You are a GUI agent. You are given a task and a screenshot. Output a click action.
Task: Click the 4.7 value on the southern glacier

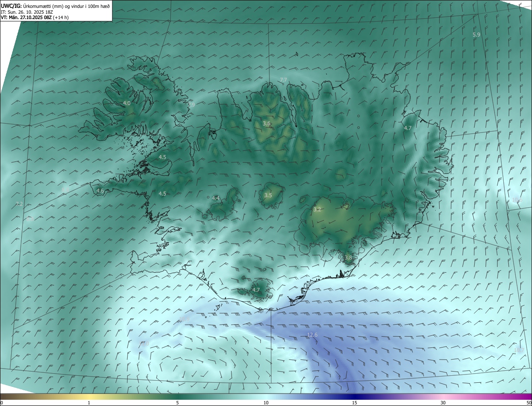click(x=256, y=290)
